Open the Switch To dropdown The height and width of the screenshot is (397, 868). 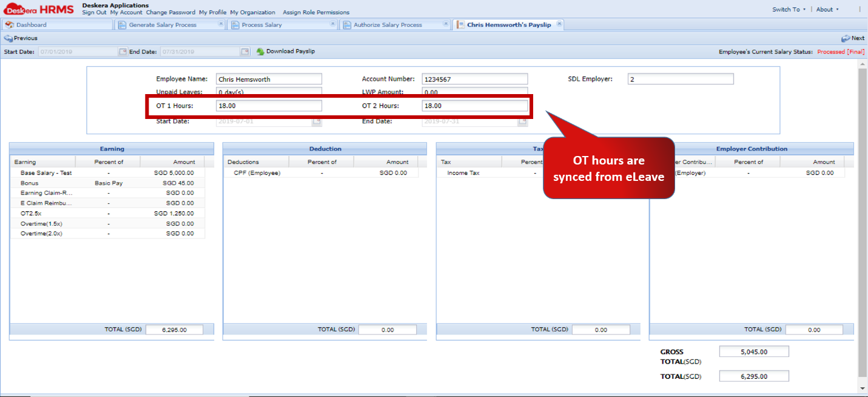[x=787, y=9]
